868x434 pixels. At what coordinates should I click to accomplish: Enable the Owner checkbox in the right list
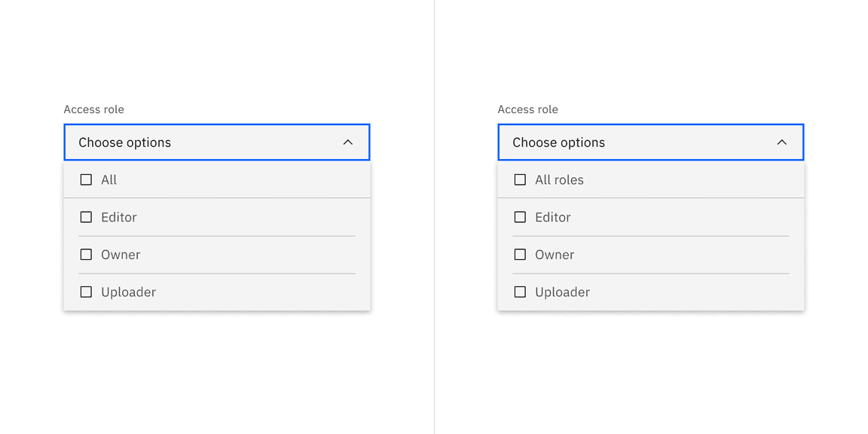click(x=520, y=255)
